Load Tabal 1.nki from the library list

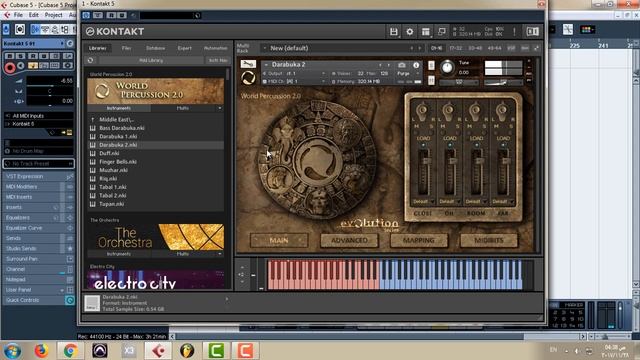113,187
